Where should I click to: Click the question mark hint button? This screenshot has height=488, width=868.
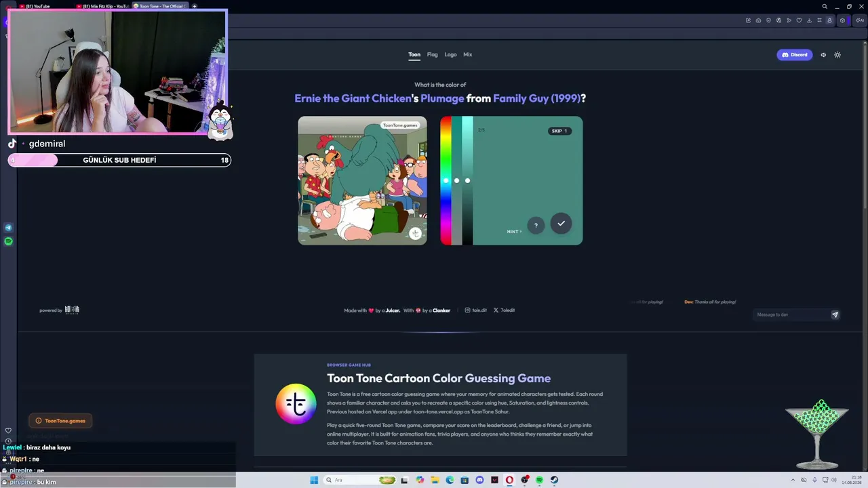(536, 225)
